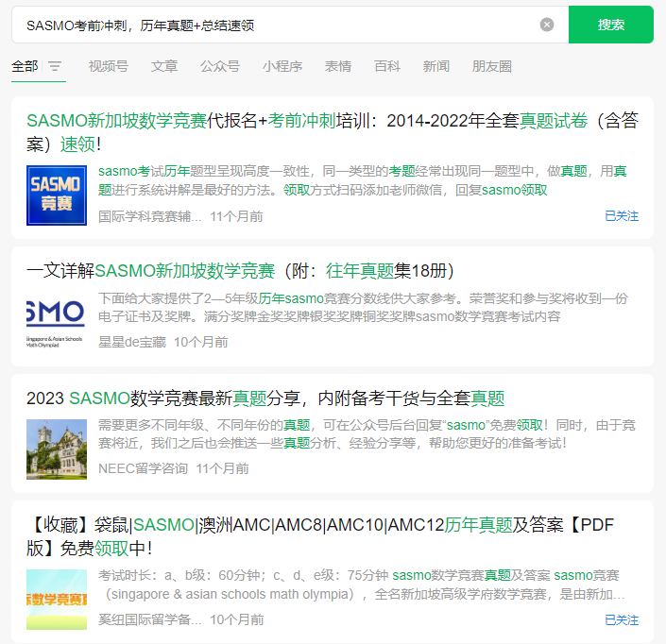This screenshot has height=644, width=666.
Task: Open the account name NEEC留学咨询
Action: (144, 468)
